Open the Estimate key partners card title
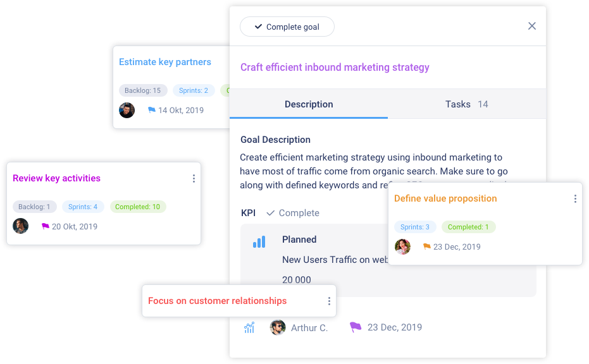This screenshot has height=364, width=589. [165, 62]
